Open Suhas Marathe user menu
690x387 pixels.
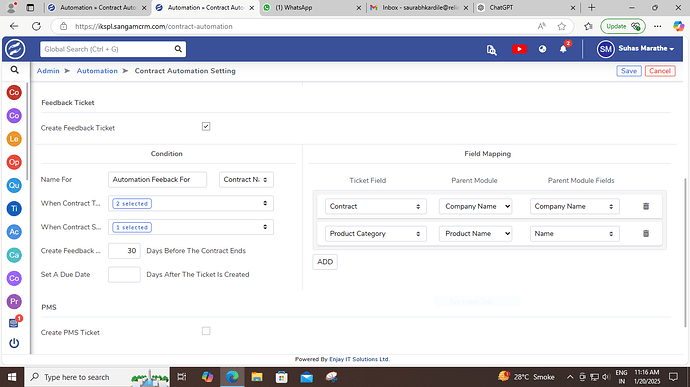635,49
